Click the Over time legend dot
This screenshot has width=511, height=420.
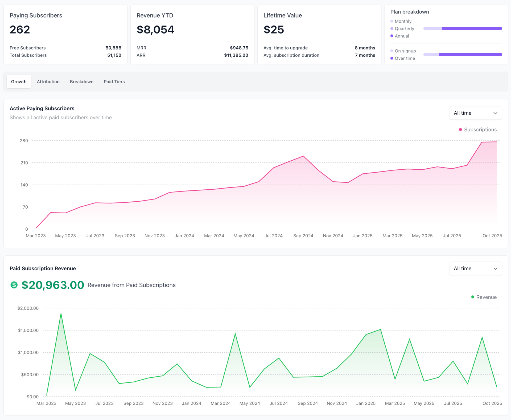pos(392,58)
